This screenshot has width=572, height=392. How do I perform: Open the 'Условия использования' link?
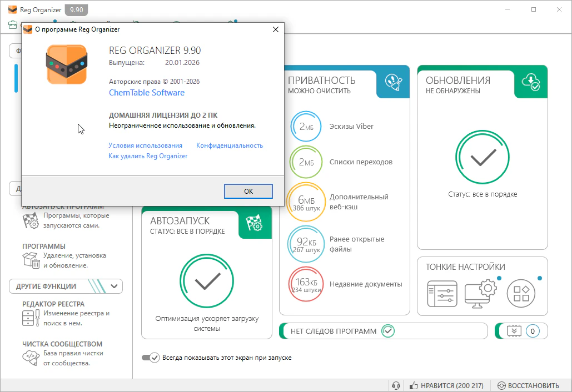(x=145, y=145)
